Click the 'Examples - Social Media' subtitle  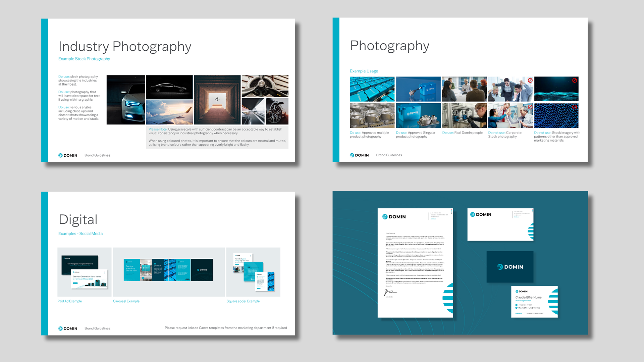tap(80, 234)
